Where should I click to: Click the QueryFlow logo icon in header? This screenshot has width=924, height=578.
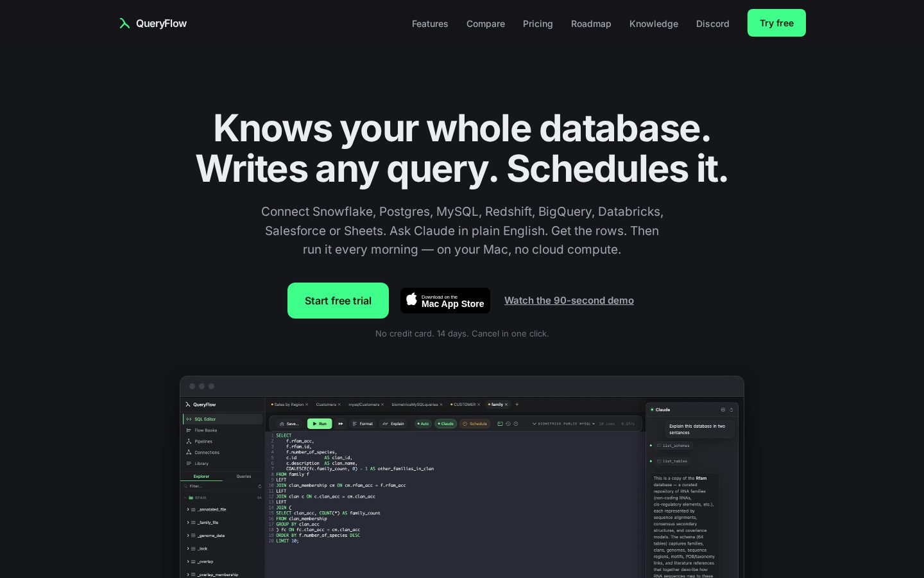click(x=124, y=24)
